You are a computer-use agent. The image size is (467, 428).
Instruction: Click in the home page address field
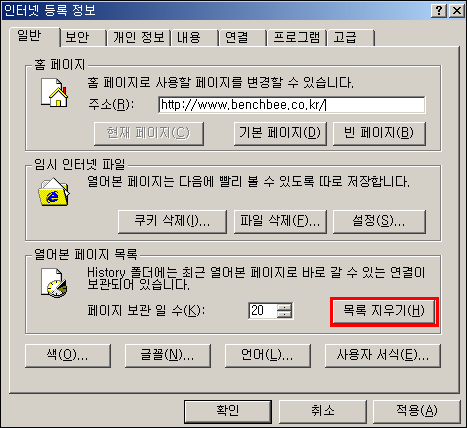[292, 105]
